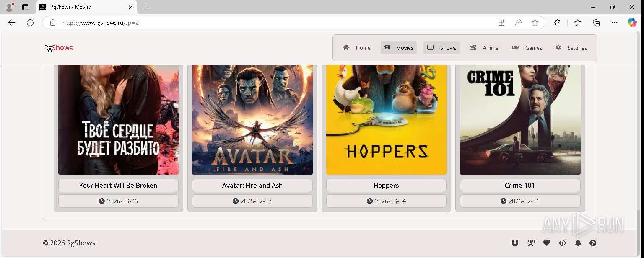Image resolution: width=644 pixels, height=258 pixels.
Task: Open the Favorites list icon
Action: point(578,23)
